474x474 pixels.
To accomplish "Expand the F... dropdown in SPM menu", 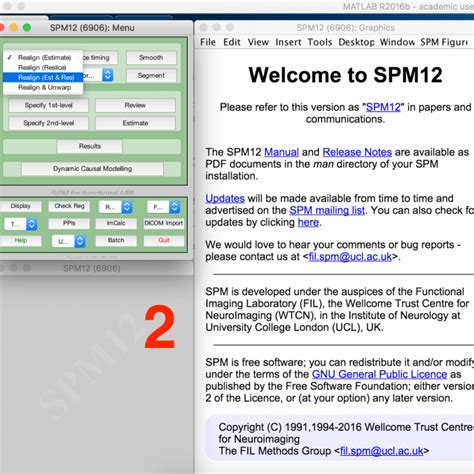I will 163,207.
